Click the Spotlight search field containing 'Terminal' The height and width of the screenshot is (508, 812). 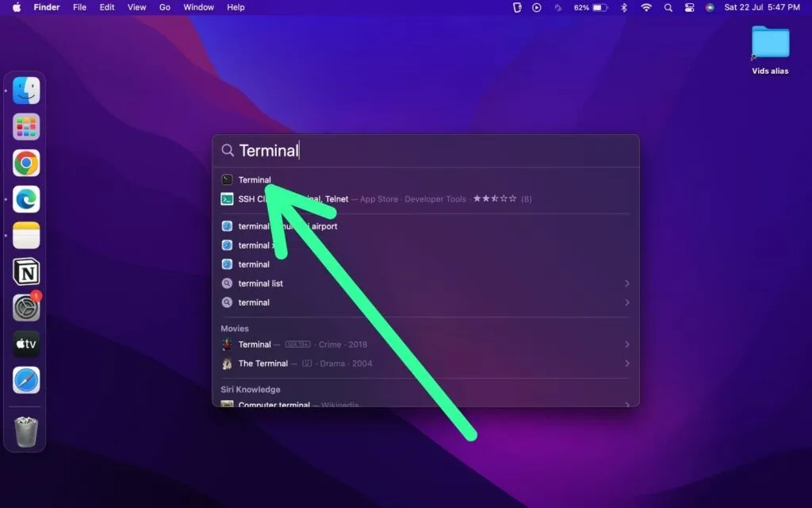coord(426,150)
